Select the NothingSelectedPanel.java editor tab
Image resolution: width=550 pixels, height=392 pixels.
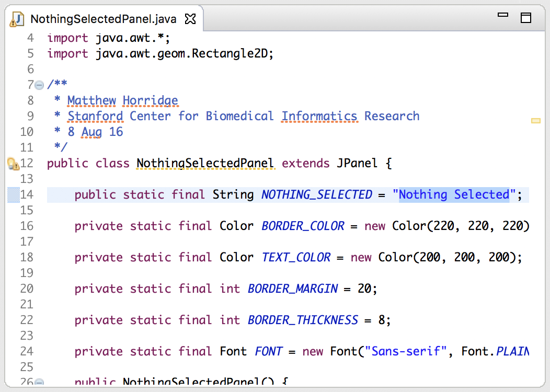[104, 19]
